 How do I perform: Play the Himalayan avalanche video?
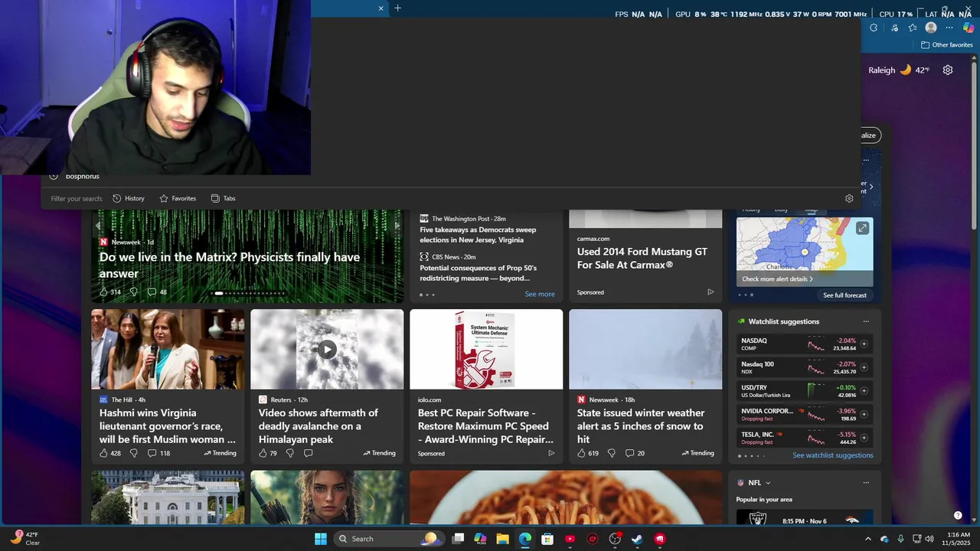pos(327,350)
